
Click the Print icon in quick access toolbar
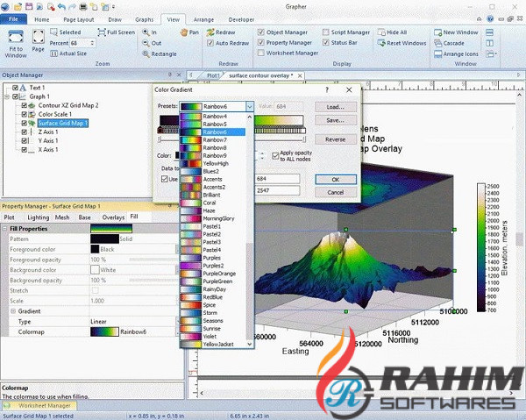point(83,6)
